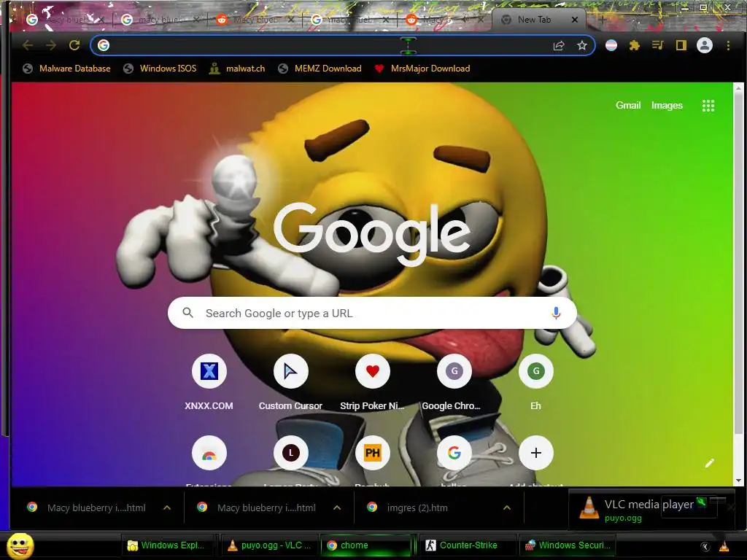Screen dimensions: 747x560
Task: Open the Google Chro... shortcut
Action: click(454, 381)
